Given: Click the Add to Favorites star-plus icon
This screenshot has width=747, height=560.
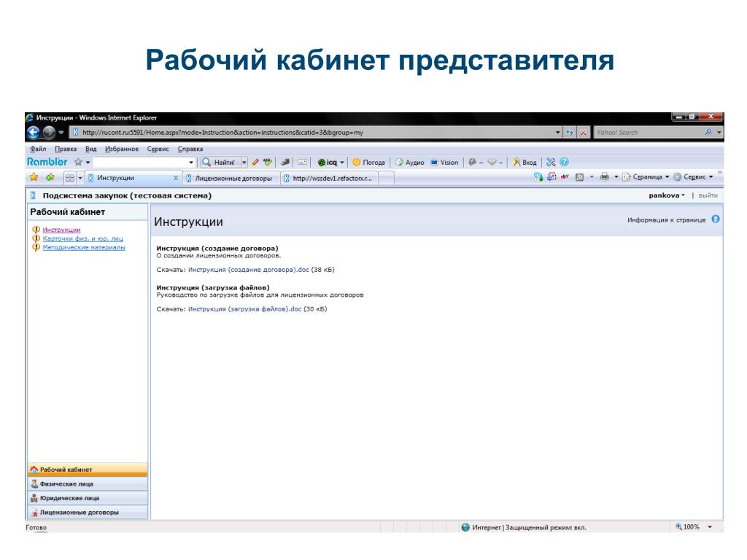Looking at the screenshot, I should [x=50, y=177].
